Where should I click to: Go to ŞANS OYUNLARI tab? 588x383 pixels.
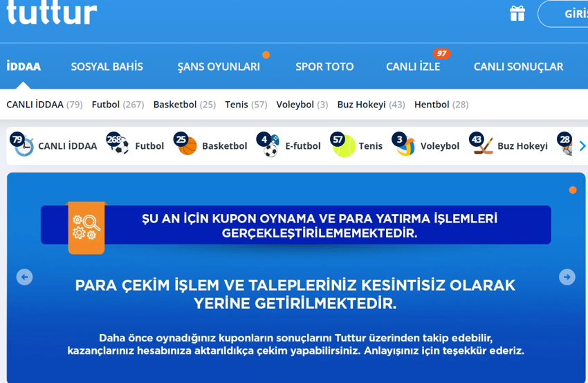tap(219, 66)
